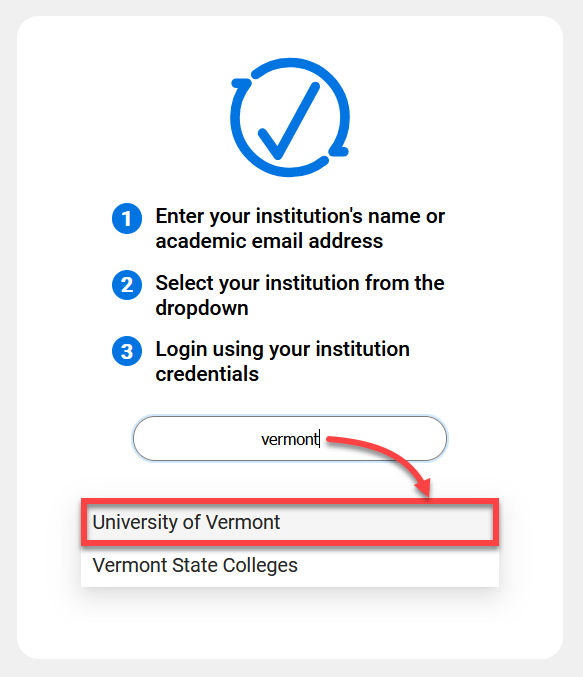Click the 'Login using your institution credentials' text

(282, 361)
